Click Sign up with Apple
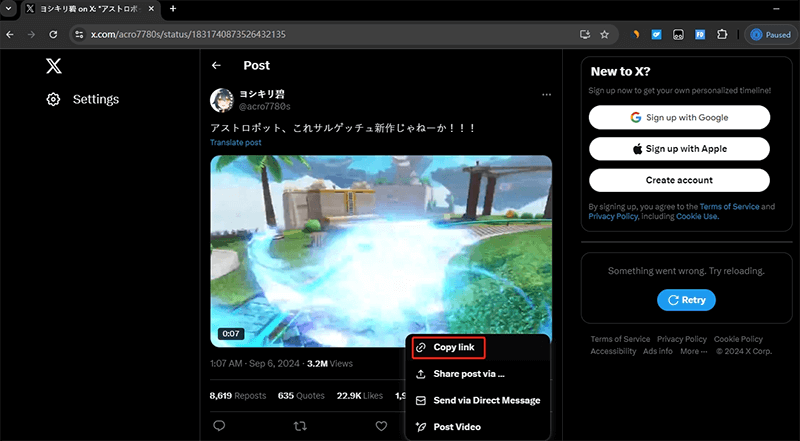Viewport: 800px width, 441px height. (x=679, y=149)
